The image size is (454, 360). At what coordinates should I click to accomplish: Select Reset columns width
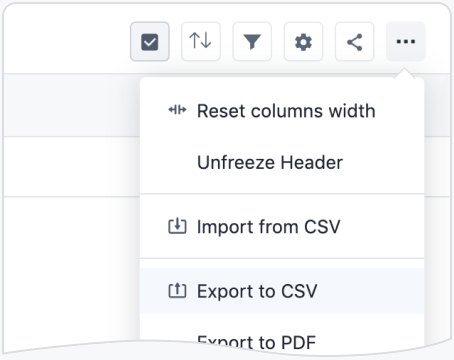282,111
